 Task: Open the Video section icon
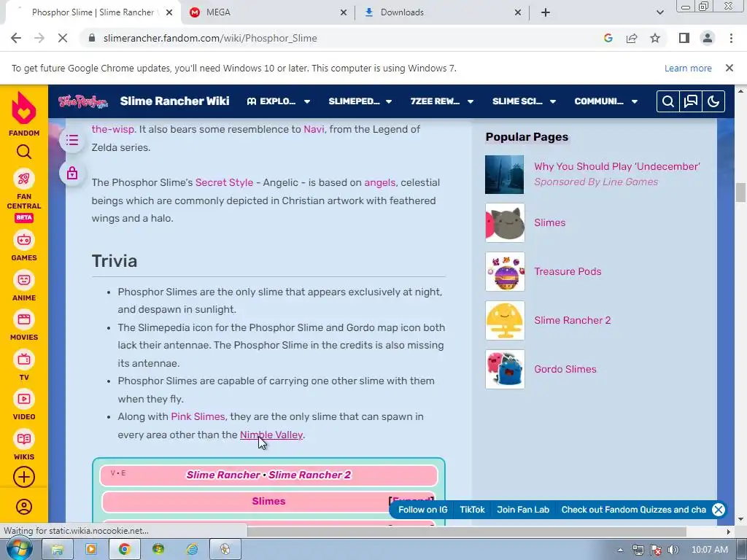coord(24,399)
